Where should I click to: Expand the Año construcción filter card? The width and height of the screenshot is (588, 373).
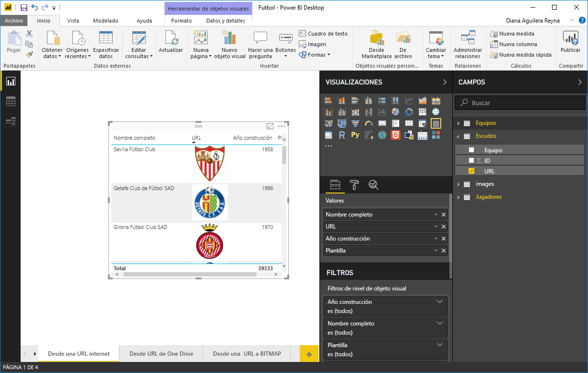pyautogui.click(x=440, y=302)
